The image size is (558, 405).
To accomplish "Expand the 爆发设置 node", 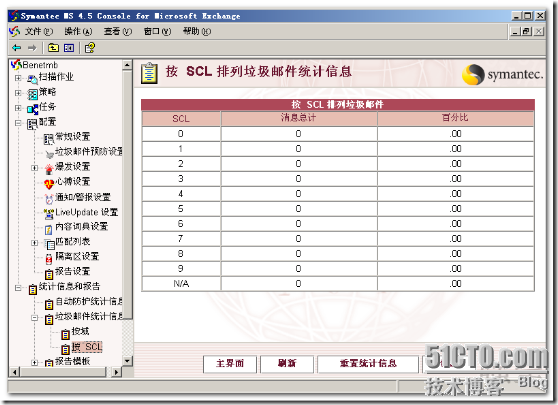I will coord(35,168).
